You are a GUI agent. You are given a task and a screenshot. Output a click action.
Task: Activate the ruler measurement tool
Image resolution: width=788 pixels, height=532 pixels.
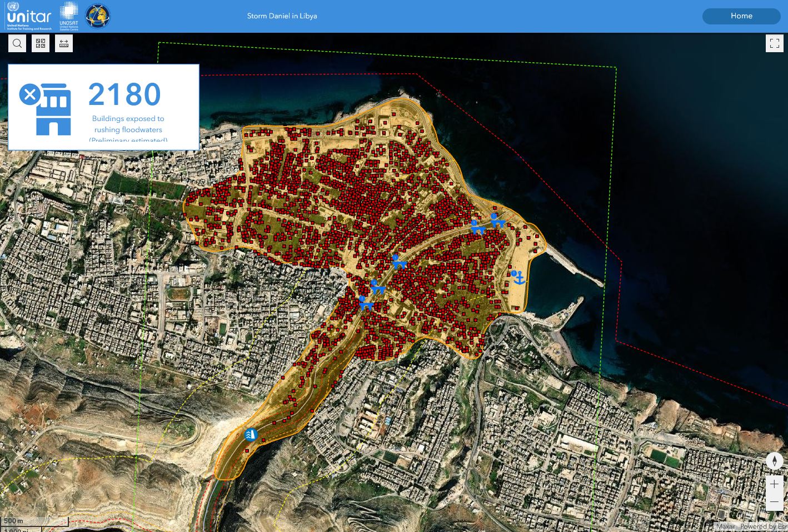click(64, 43)
